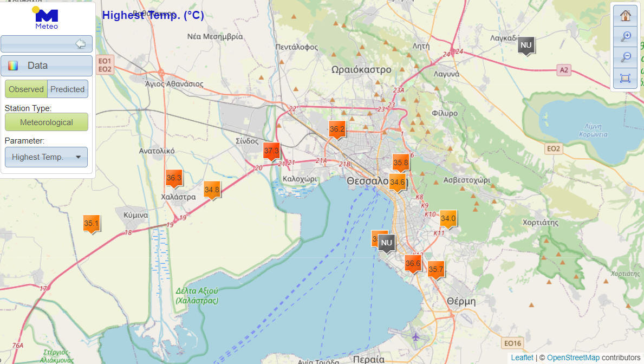Click the Νέα Μεσημβρία label
Image resolution: width=644 pixels, height=364 pixels.
(x=215, y=36)
